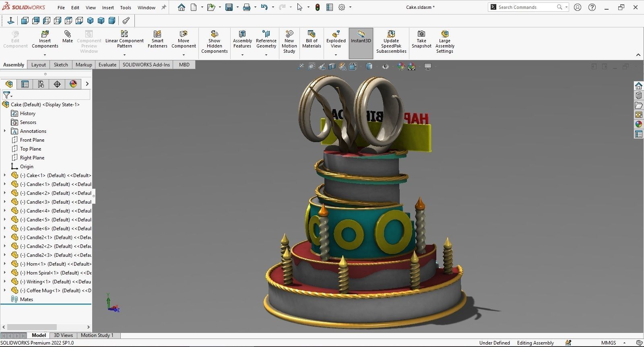This screenshot has height=347, width=644.
Task: Select Writing<1> component in tree
Action: 56,282
